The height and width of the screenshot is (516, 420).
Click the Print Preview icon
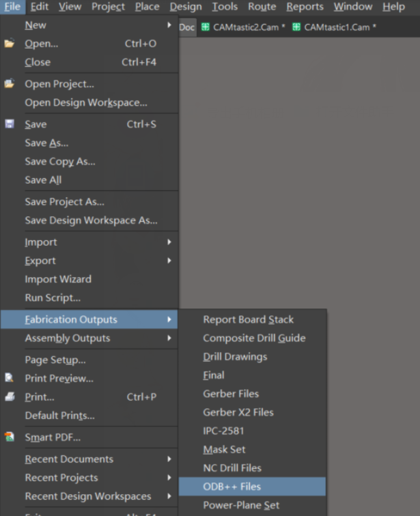point(10,377)
